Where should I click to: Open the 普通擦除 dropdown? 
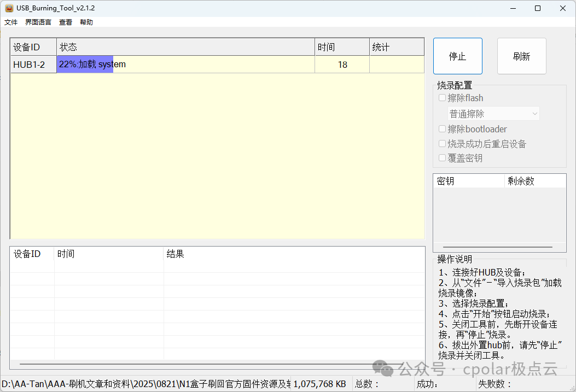pos(493,114)
